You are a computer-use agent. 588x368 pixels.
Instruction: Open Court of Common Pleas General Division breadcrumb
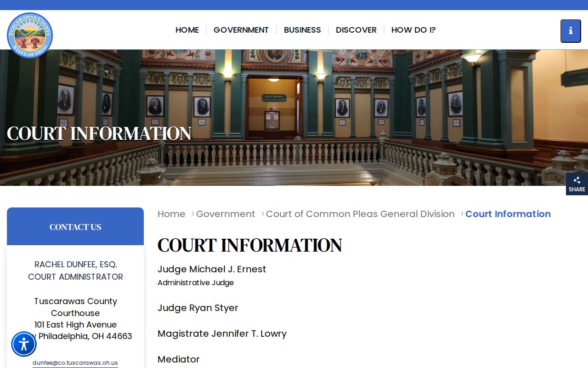pos(360,214)
